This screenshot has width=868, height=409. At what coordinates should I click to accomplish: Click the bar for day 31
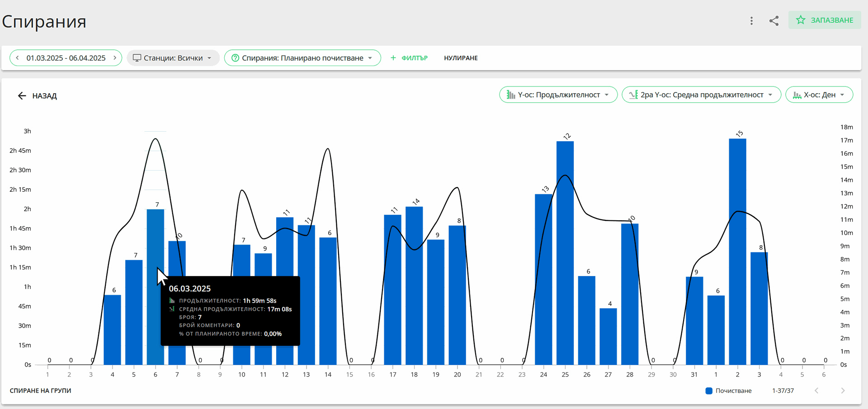click(x=694, y=321)
